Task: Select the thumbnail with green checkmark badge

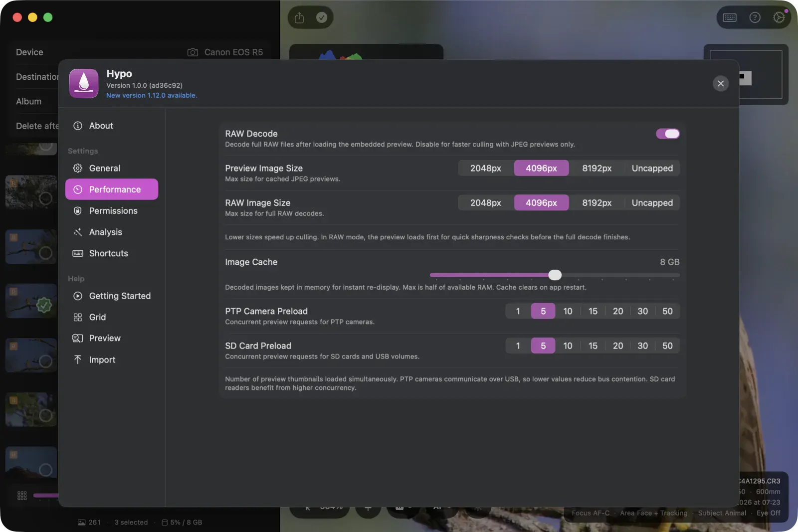Action: (31, 301)
